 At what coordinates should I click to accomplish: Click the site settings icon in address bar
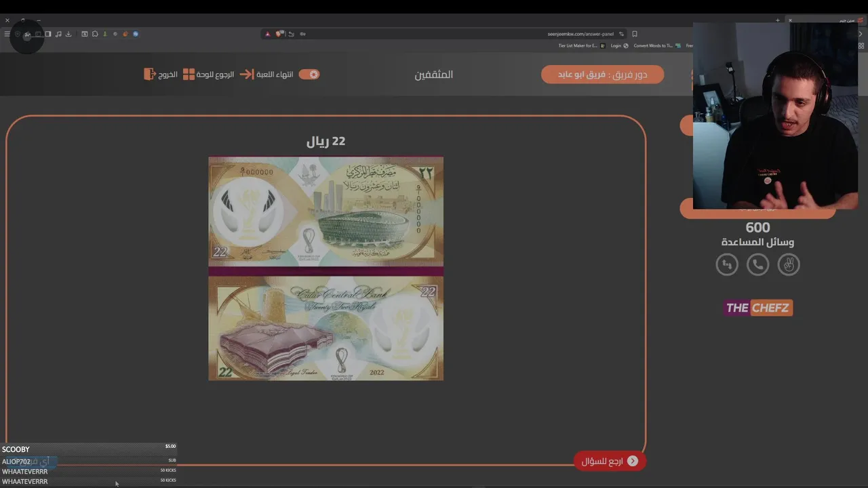pyautogui.click(x=621, y=34)
